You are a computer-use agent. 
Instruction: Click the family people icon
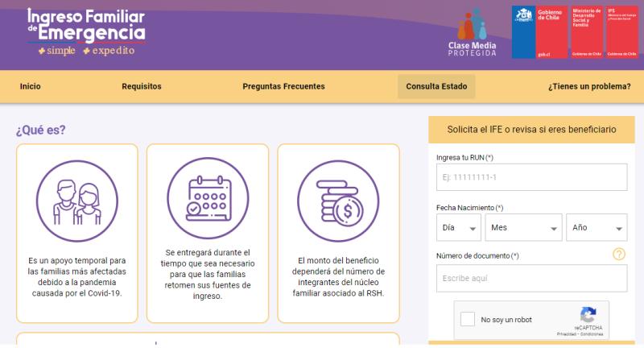tap(77, 201)
